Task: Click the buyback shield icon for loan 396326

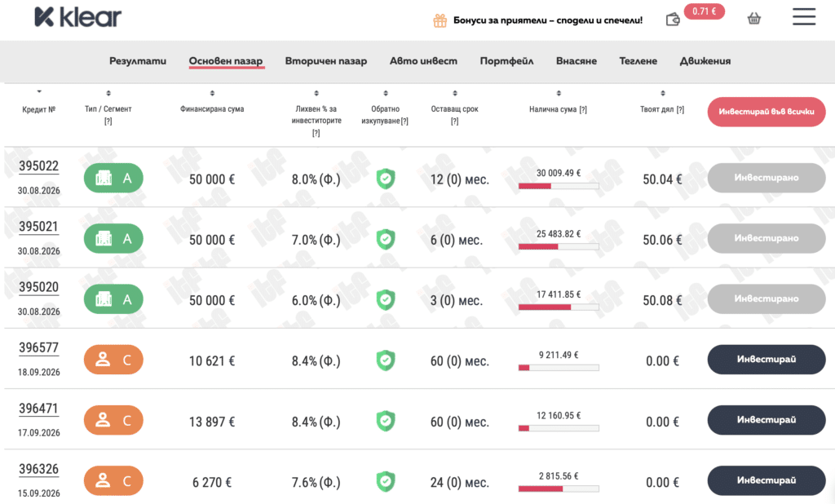Action: [x=386, y=482]
